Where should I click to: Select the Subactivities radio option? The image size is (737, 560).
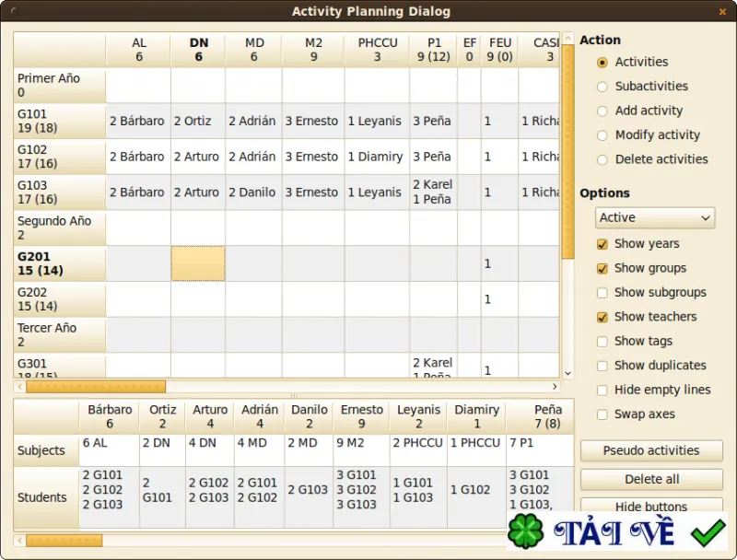pos(602,87)
